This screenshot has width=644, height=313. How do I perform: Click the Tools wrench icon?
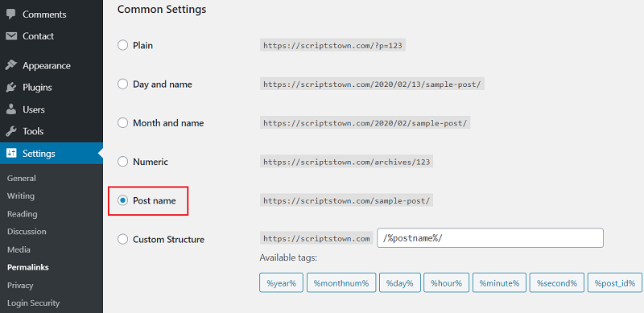click(11, 131)
